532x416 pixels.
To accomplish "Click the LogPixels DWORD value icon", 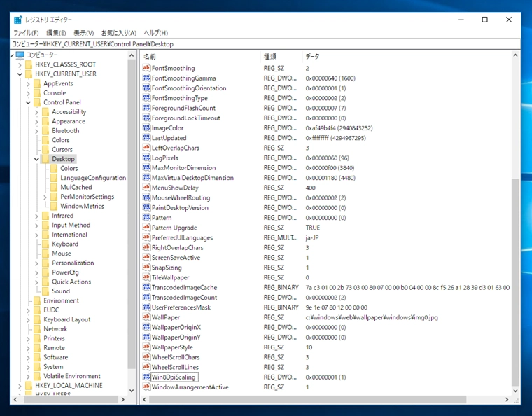I will pos(146,158).
